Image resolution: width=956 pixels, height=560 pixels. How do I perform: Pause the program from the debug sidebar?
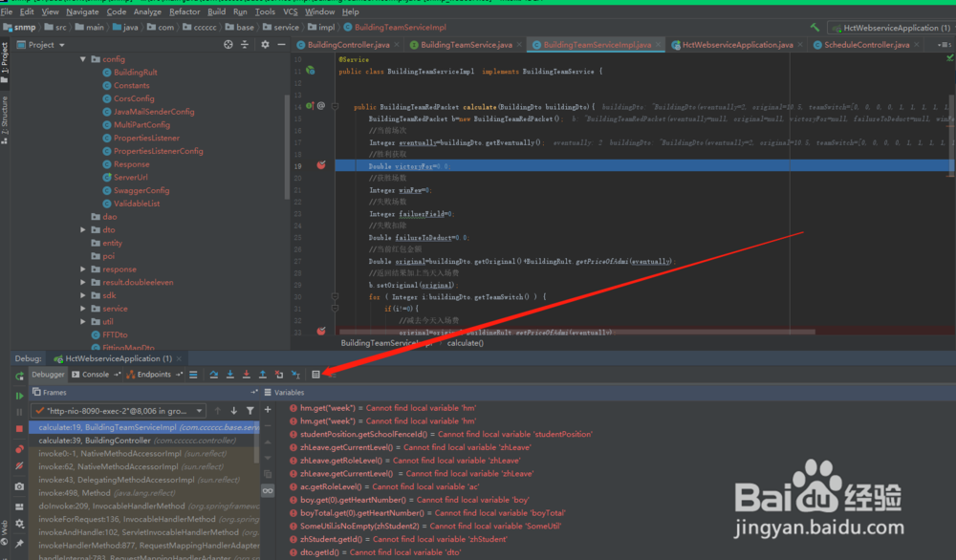(19, 412)
